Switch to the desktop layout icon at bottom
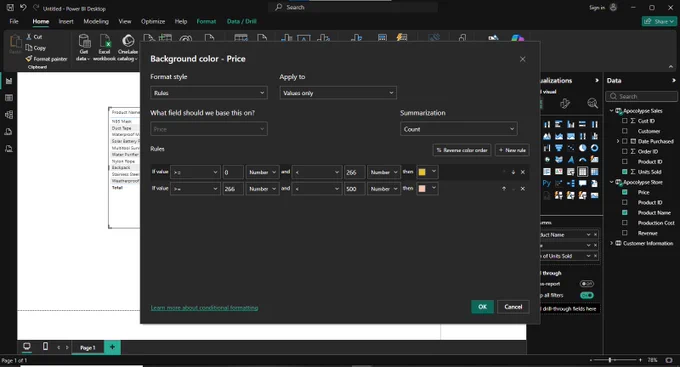 27,346
